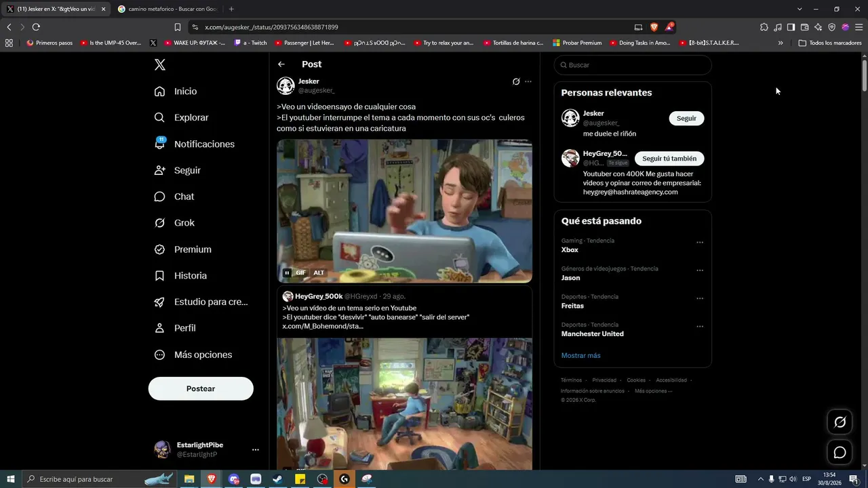Image resolution: width=868 pixels, height=488 pixels.
Task: Open the floating chat messages button
Action: pos(840,452)
